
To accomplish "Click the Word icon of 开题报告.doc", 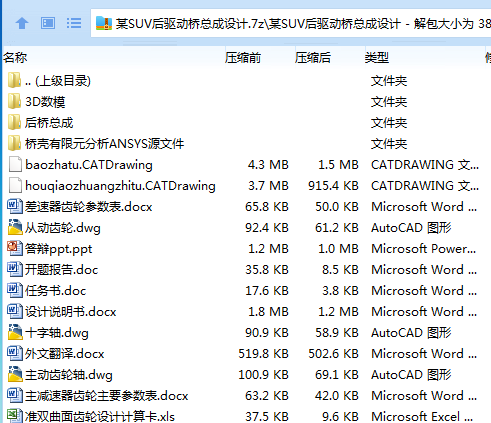I will pyautogui.click(x=15, y=270).
